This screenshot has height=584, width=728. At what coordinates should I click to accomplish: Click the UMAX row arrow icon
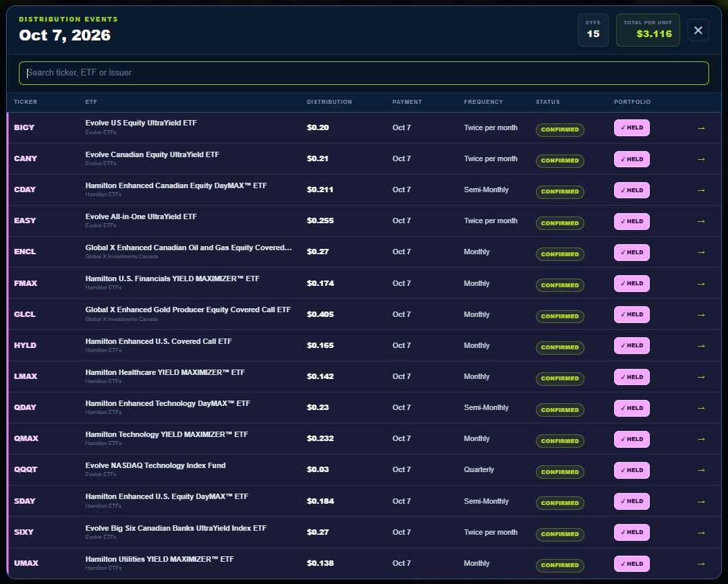click(x=701, y=564)
